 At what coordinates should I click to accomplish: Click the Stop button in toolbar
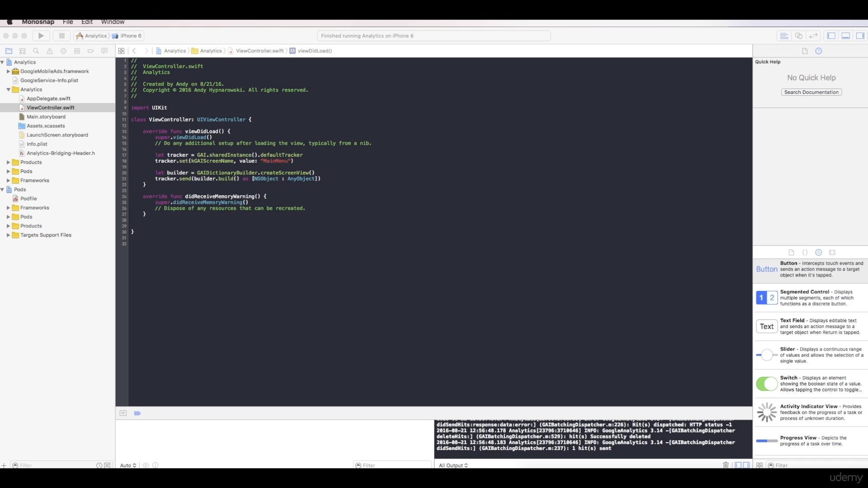(x=62, y=36)
